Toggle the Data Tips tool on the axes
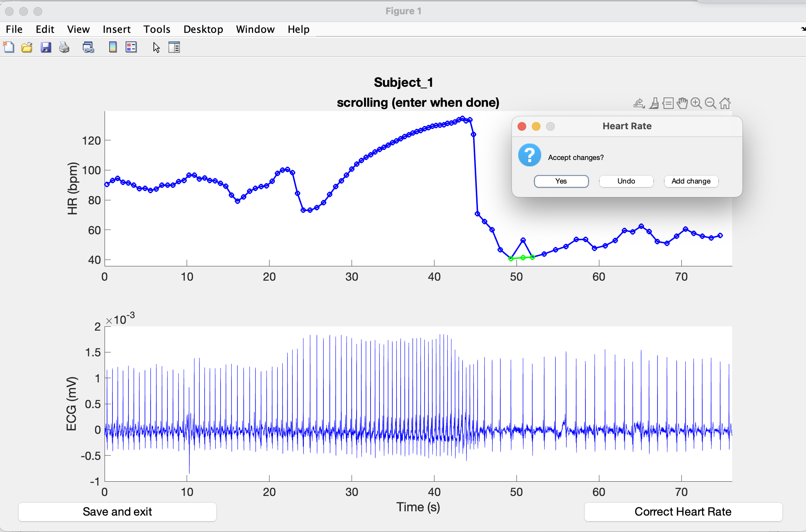This screenshot has height=532, width=806. (668, 104)
